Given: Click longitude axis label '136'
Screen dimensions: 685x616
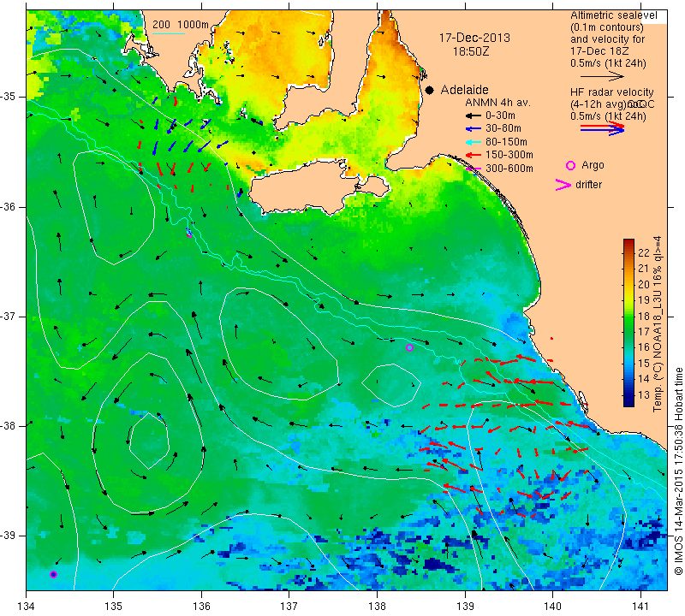Looking at the screenshot, I should 202,607.
